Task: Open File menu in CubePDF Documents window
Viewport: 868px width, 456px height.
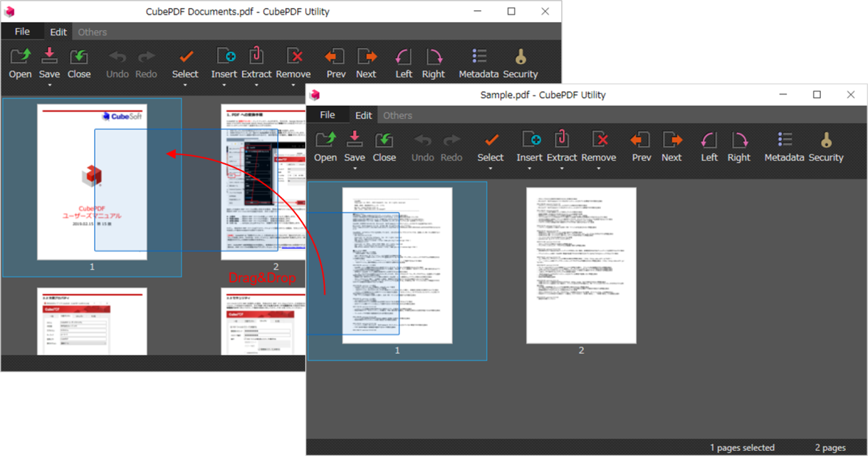Action: point(22,32)
